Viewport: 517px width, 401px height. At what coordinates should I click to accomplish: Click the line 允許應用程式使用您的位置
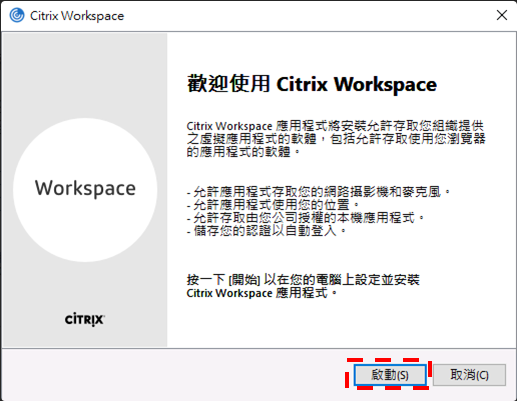click(x=273, y=205)
